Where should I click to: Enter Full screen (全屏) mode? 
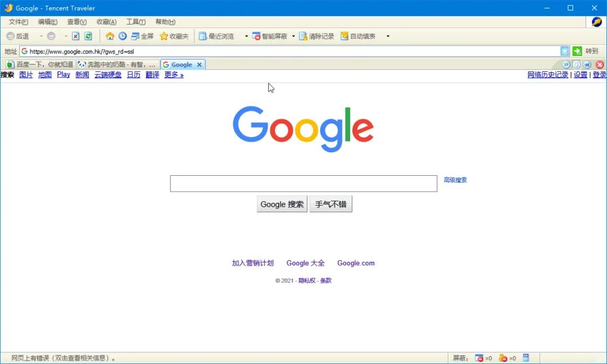tap(142, 36)
